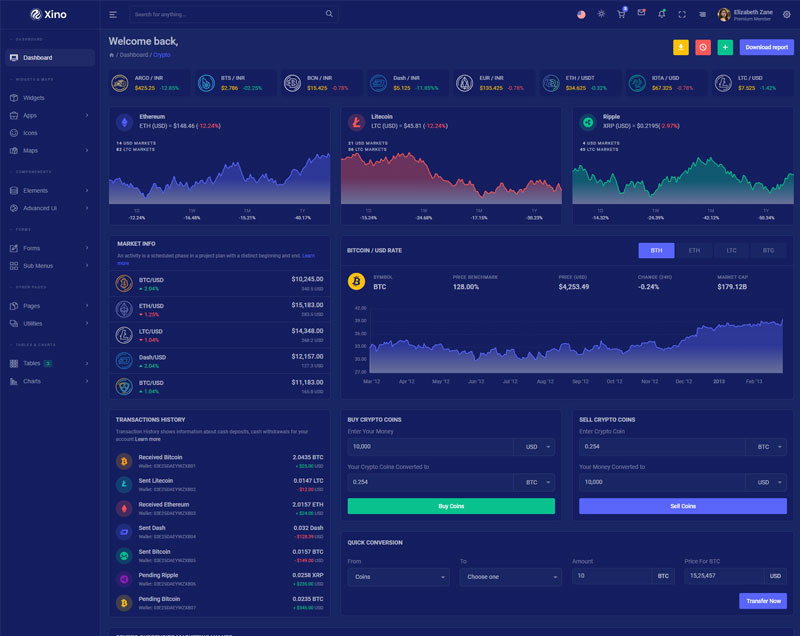This screenshot has width=800, height=636.
Task: Click the 'Search for anything' input field
Action: point(226,14)
